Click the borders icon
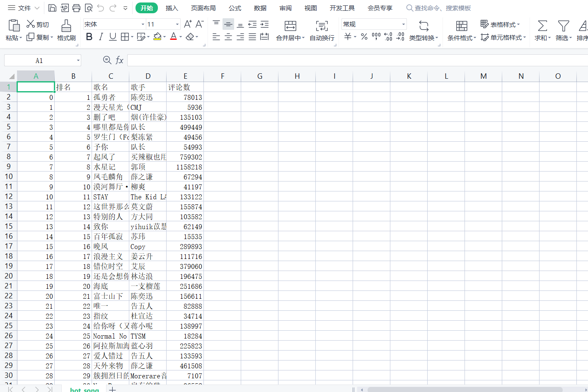This screenshot has width=588, height=392. (x=124, y=37)
